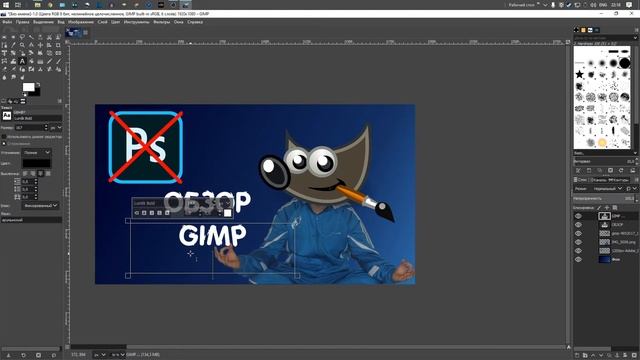Click the font name field Lunik Bold
This screenshot has height=360, width=640.
(38, 118)
